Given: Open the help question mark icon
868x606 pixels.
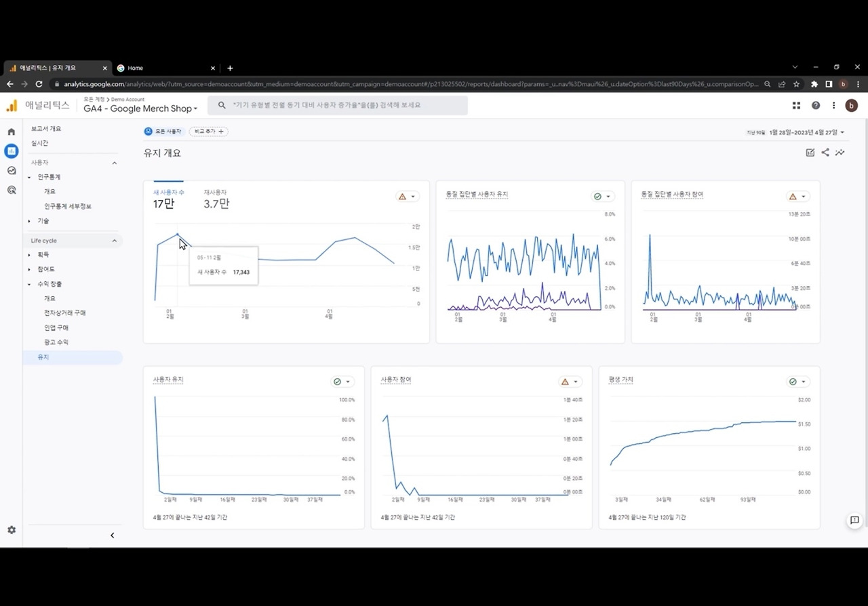Looking at the screenshot, I should point(816,105).
